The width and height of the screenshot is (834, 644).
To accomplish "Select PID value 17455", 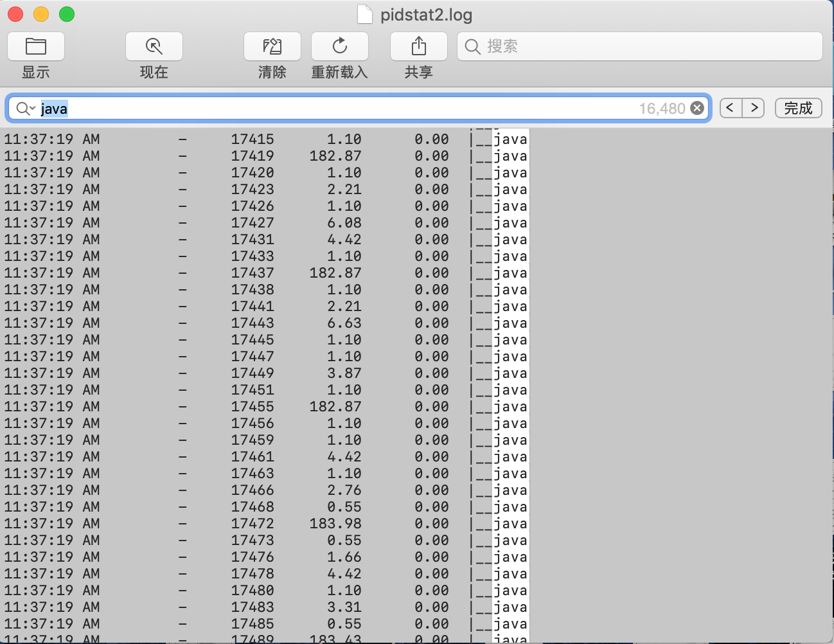I will point(253,406).
